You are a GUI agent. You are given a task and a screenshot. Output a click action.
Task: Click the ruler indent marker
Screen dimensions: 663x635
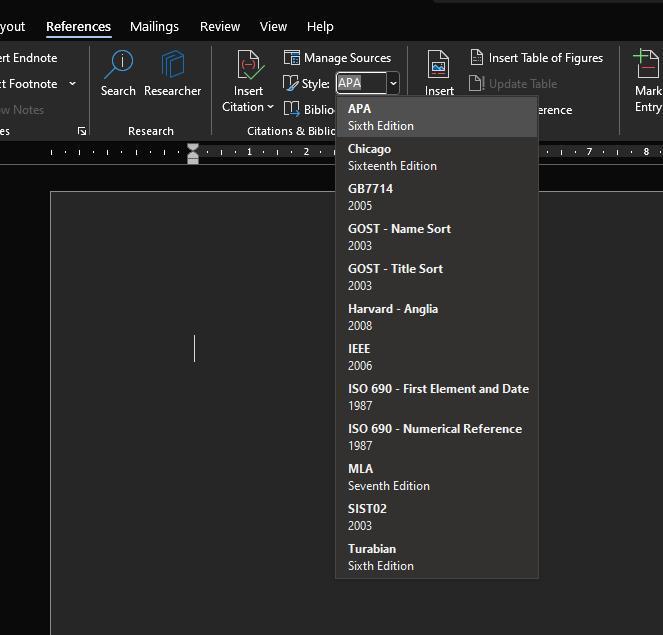pyautogui.click(x=193, y=153)
